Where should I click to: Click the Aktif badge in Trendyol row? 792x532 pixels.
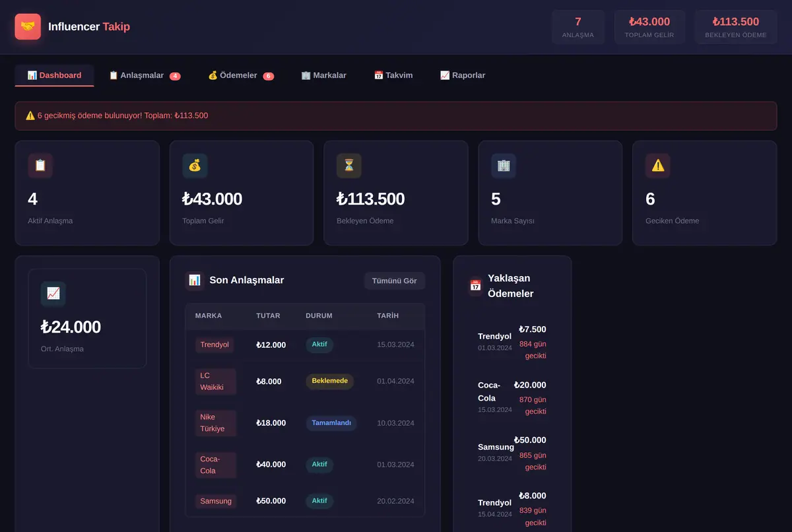pos(319,345)
